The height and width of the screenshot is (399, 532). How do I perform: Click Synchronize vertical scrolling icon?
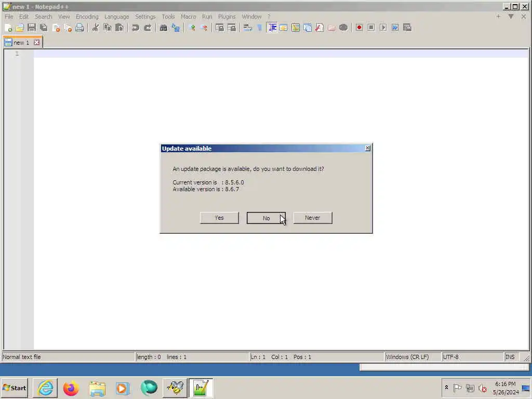(x=220, y=28)
